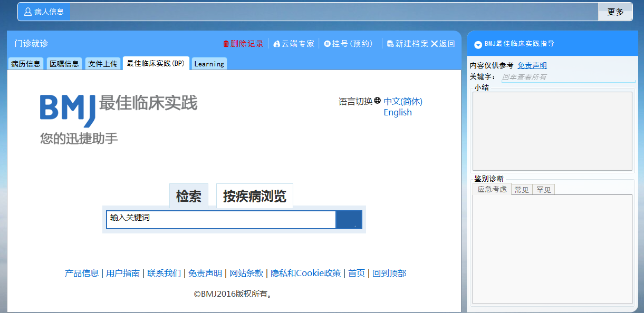Click the 挂号(预约) label
This screenshot has width=644, height=313.
(x=353, y=44)
